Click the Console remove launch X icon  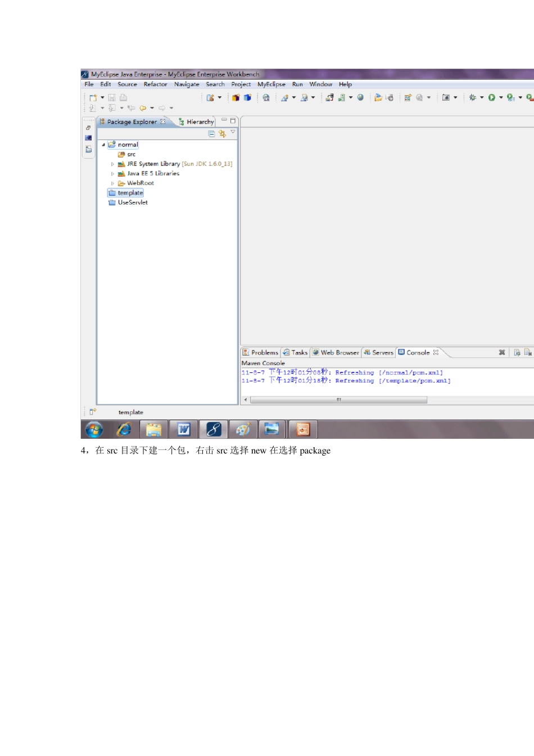502,353
